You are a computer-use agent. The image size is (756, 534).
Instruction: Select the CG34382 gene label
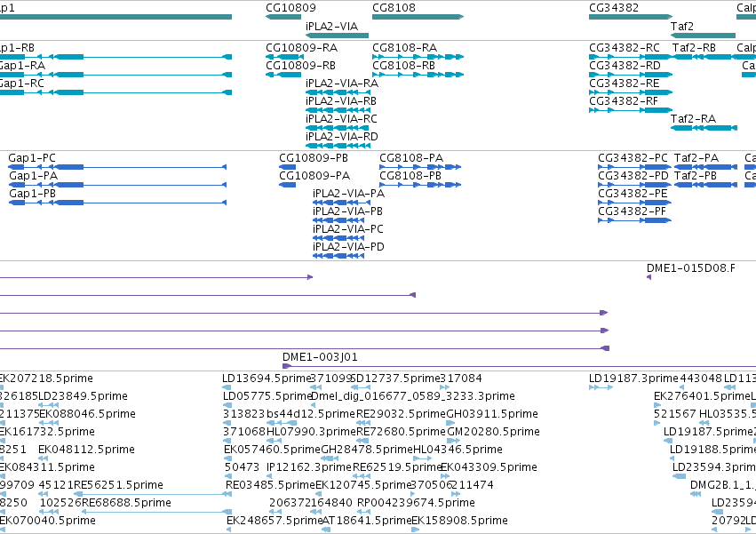pos(613,8)
